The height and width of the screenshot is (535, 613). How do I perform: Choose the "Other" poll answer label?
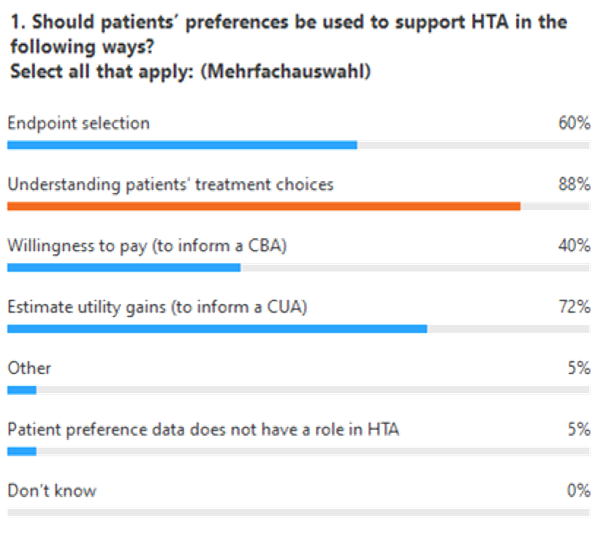29,368
